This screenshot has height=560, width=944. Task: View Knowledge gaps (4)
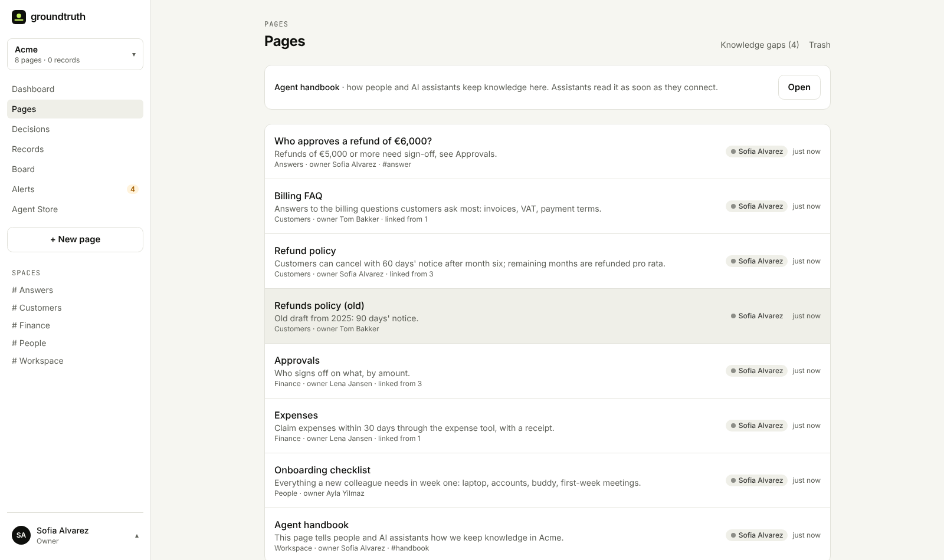(759, 45)
